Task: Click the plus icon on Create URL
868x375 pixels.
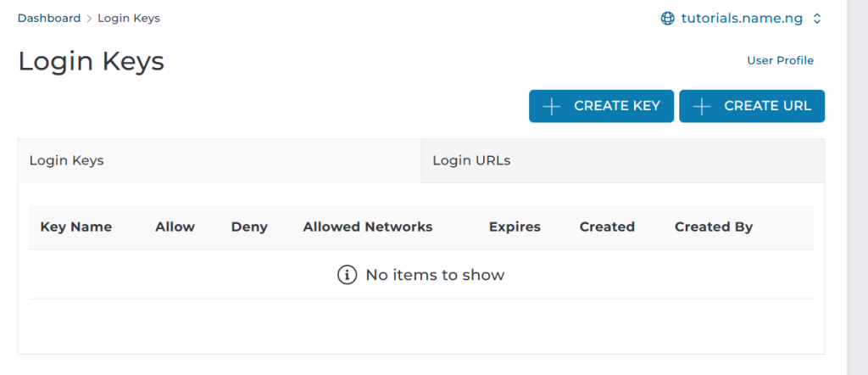Action: click(702, 106)
